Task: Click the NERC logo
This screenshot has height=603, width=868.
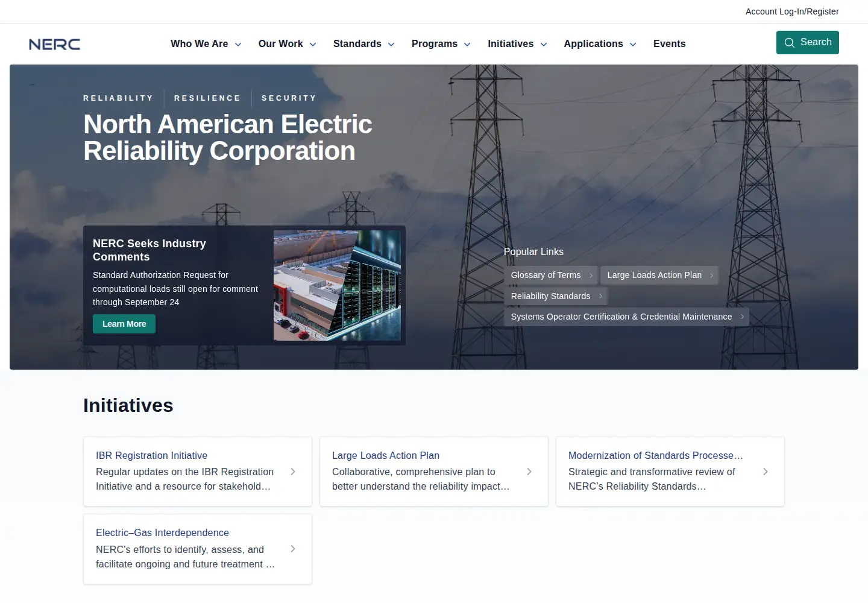Action: 54,44
